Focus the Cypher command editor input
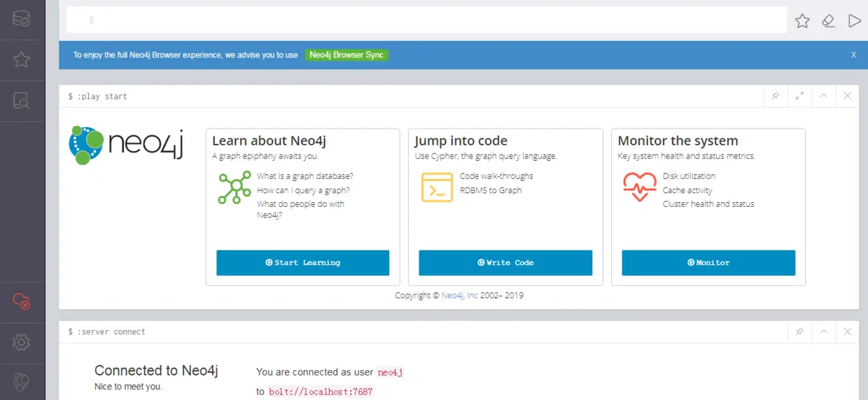The height and width of the screenshot is (400, 868). click(426, 20)
